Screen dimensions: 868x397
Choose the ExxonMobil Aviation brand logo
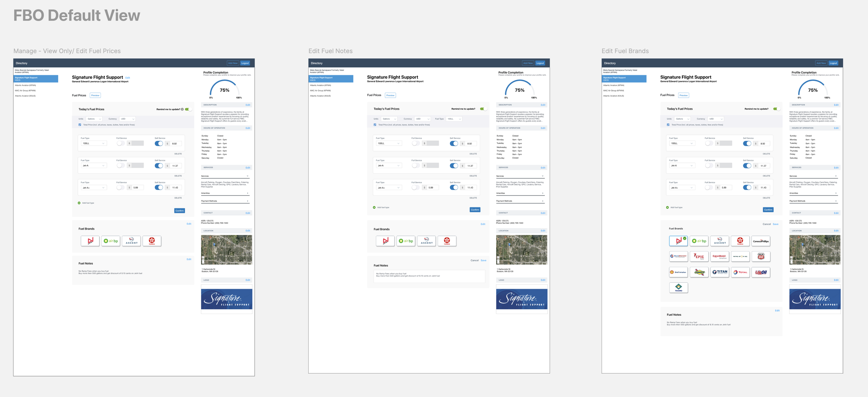point(719,256)
